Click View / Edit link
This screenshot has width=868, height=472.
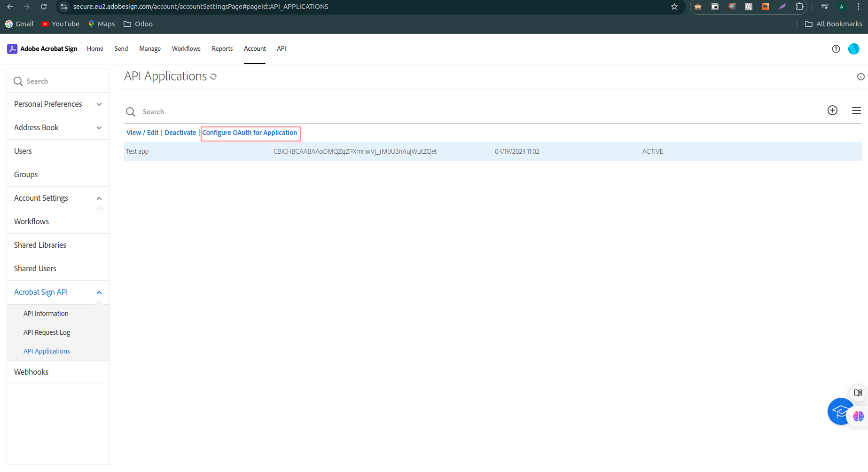click(142, 133)
